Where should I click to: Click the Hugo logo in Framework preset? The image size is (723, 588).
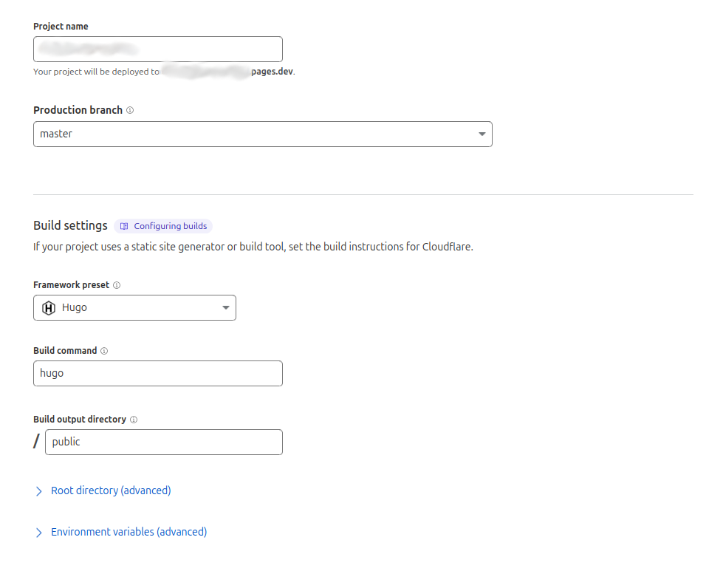pos(49,308)
